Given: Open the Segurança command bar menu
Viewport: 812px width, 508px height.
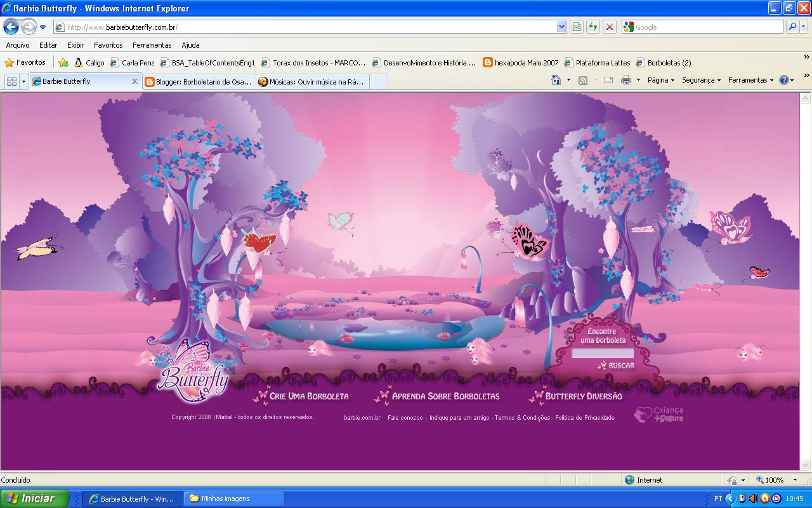Looking at the screenshot, I should pyautogui.click(x=701, y=80).
